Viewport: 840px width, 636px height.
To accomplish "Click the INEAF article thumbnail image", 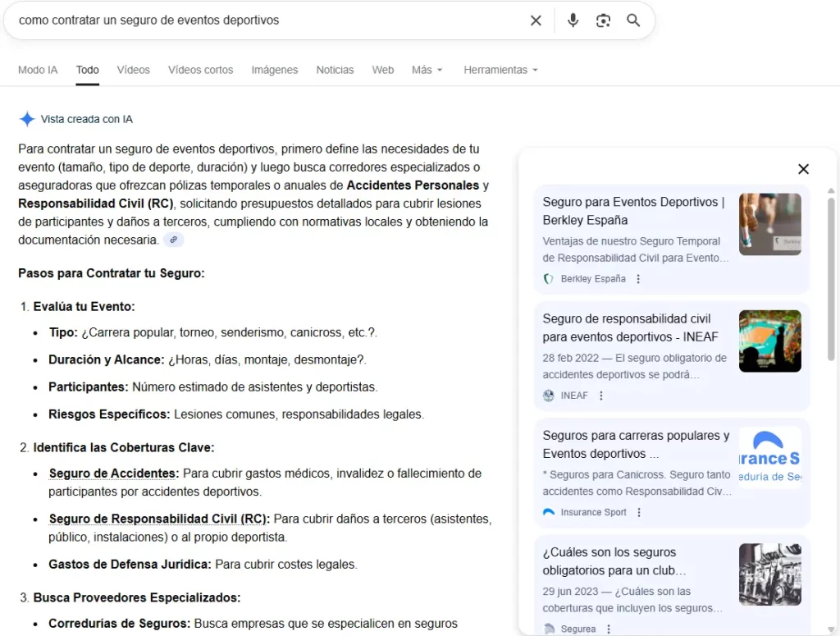I will tap(769, 341).
